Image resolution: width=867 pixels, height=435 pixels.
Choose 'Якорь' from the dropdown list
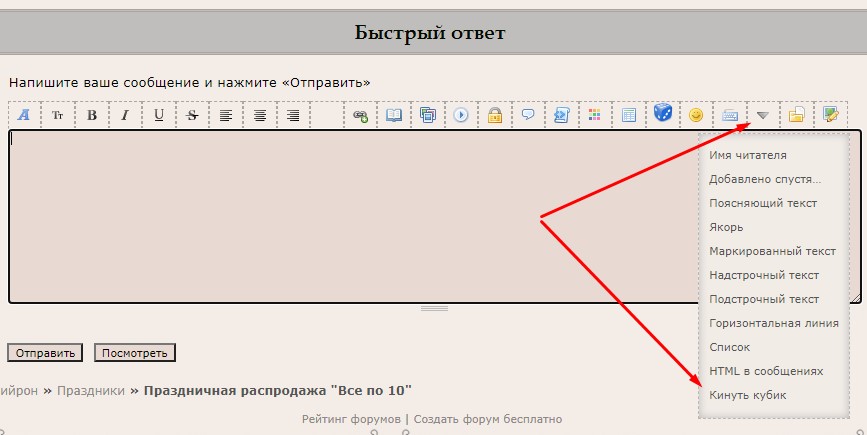[x=726, y=227]
